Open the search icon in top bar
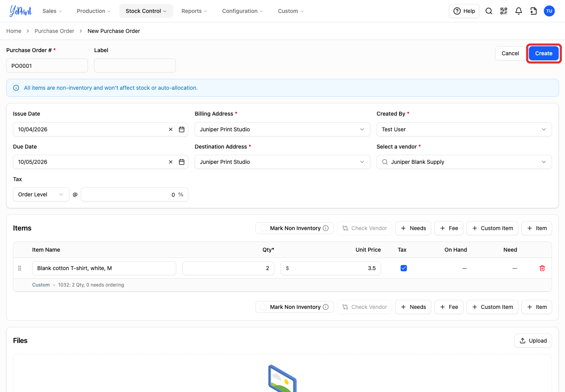This screenshot has width=565, height=392. (x=489, y=11)
